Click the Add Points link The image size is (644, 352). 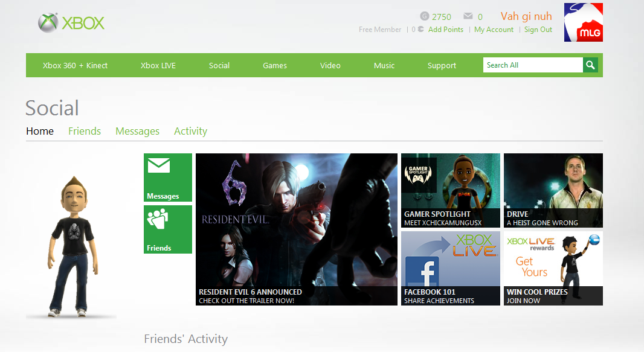click(446, 30)
